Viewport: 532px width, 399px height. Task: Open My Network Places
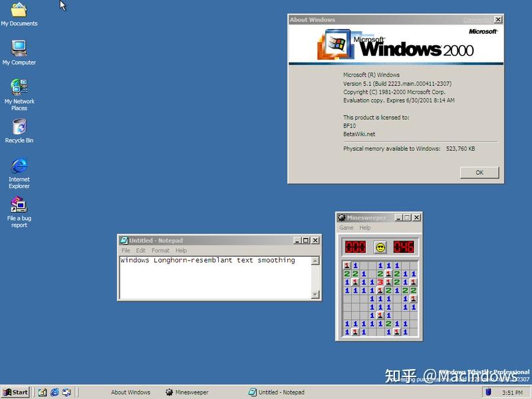(x=19, y=88)
